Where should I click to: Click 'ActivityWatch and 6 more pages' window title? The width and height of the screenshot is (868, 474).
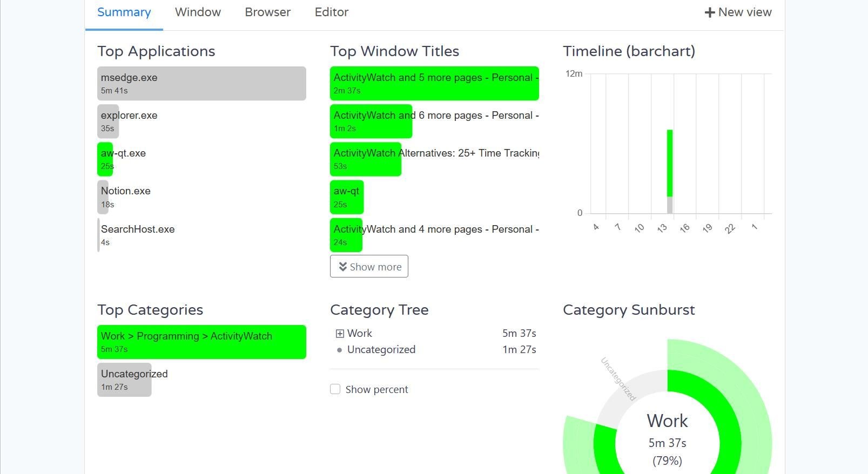pos(434,121)
